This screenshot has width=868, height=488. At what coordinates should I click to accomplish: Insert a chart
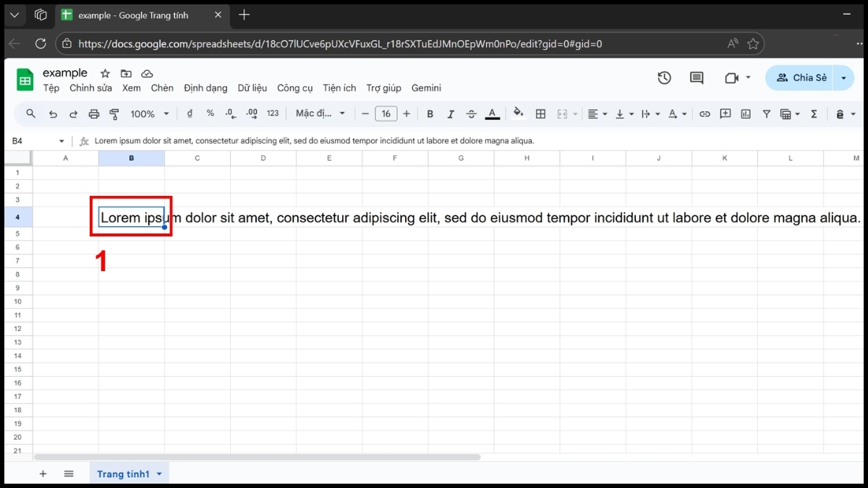click(746, 114)
